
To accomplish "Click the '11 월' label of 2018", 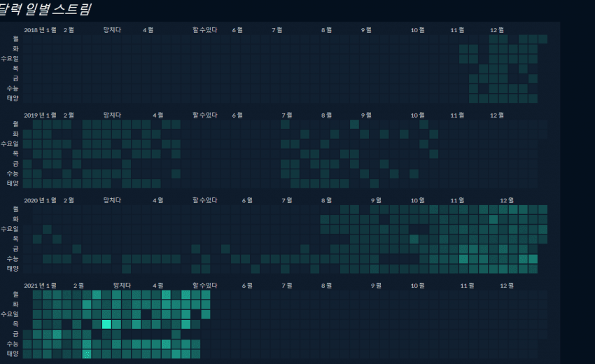I will tap(457, 30).
